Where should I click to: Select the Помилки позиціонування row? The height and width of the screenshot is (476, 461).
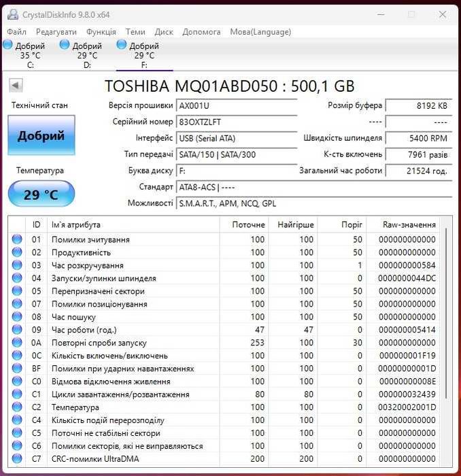point(224,303)
